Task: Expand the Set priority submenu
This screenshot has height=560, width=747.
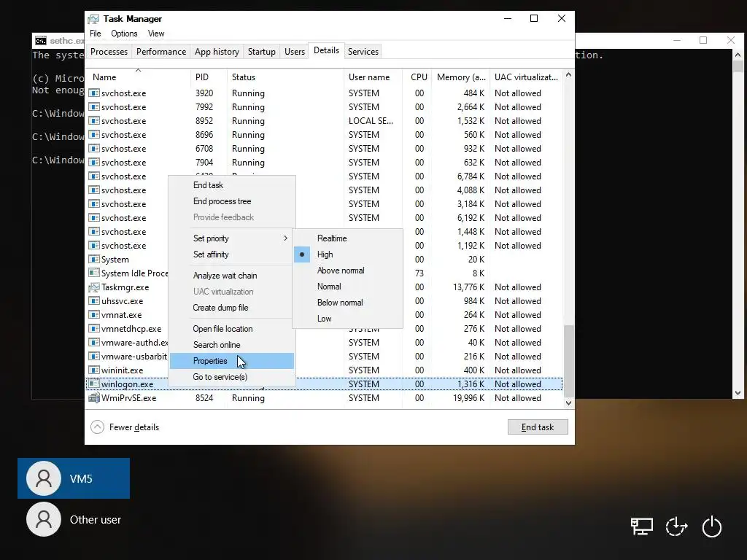Action: coord(231,238)
